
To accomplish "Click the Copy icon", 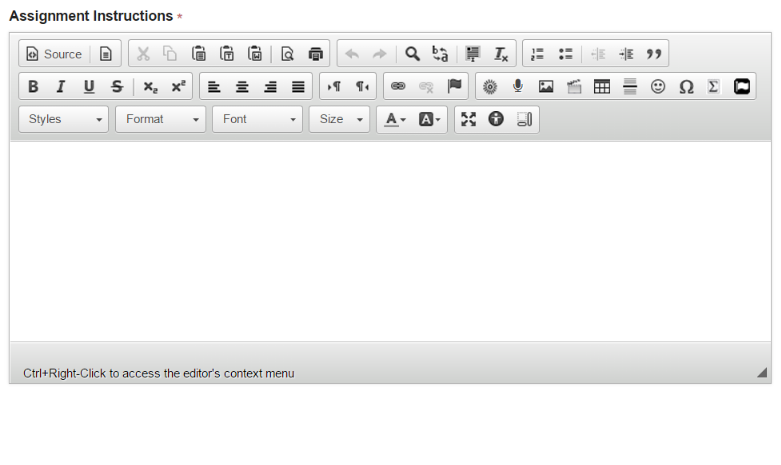I will 170,54.
